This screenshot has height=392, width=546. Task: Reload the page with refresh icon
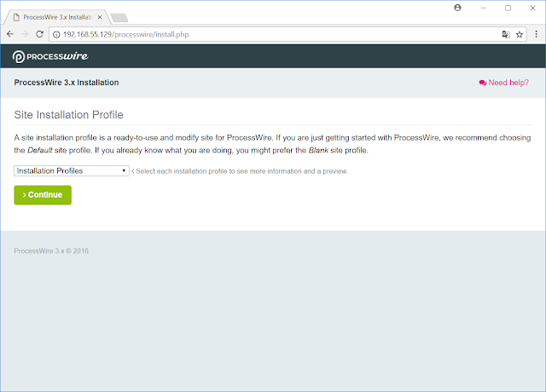pyautogui.click(x=40, y=34)
